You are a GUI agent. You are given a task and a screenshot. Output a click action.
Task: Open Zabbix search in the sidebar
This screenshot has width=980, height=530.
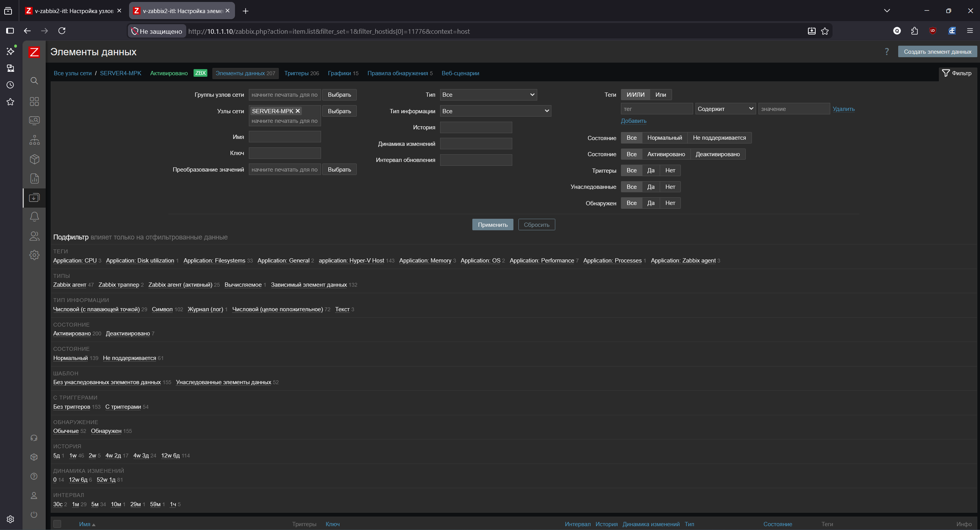[34, 81]
